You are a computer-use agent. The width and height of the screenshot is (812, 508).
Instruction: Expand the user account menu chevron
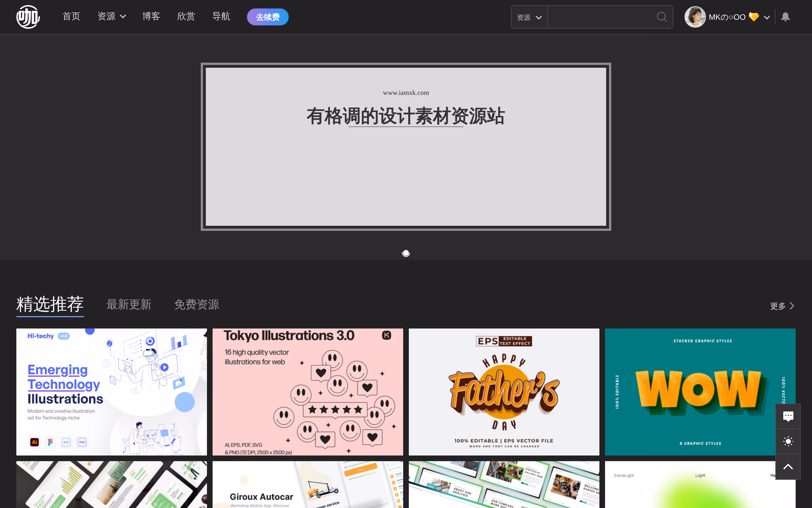coord(767,17)
